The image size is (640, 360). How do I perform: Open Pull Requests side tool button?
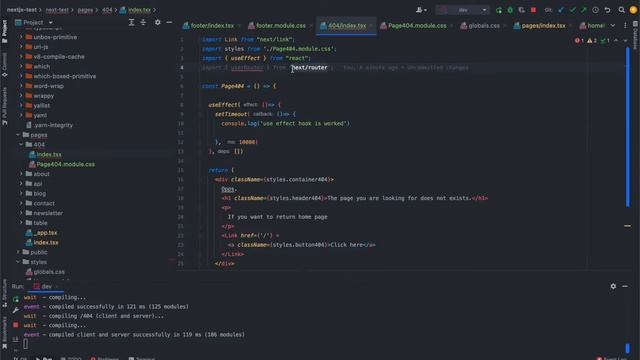point(4,106)
